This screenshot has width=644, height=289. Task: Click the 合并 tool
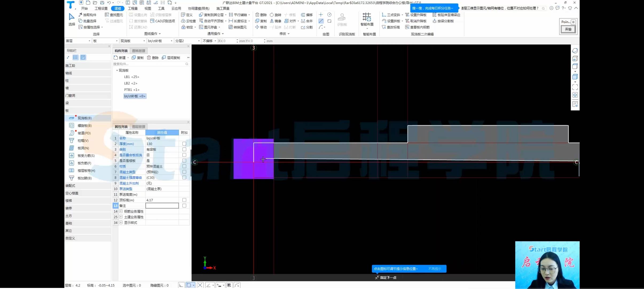coord(307,21)
